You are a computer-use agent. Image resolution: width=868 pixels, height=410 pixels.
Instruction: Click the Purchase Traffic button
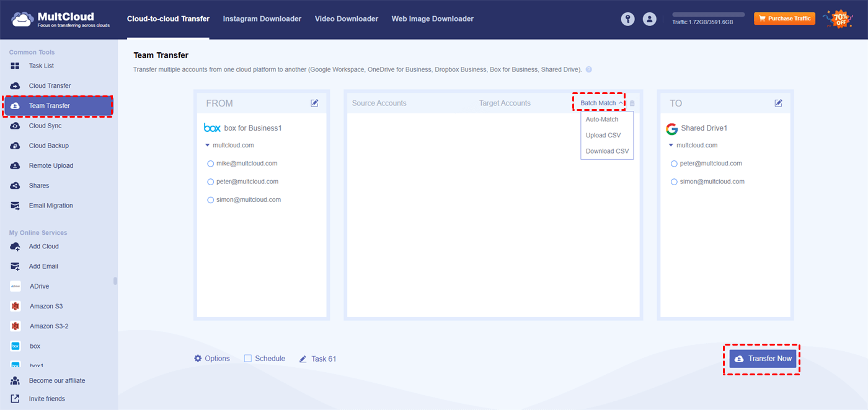(x=784, y=19)
